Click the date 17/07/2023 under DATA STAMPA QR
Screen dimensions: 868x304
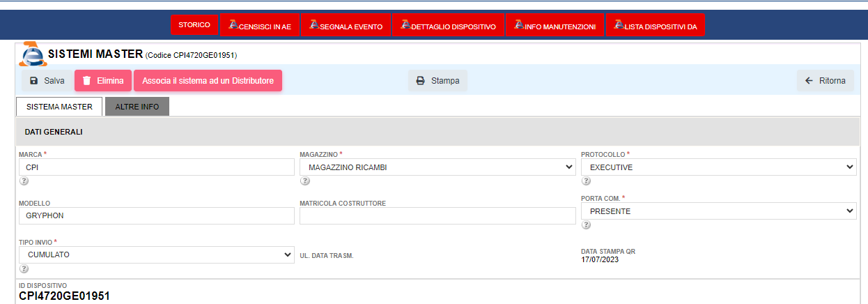tap(600, 260)
